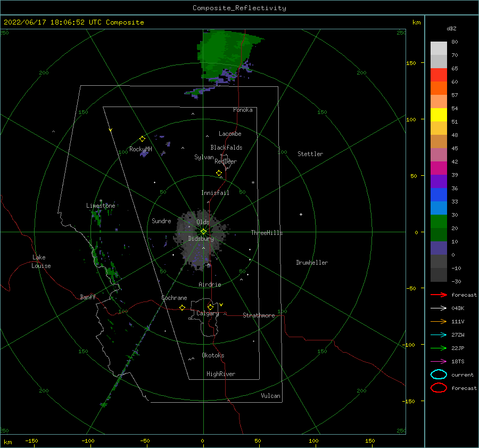Click the Sylvan label on map
The height and width of the screenshot is (448, 479).
click(204, 157)
